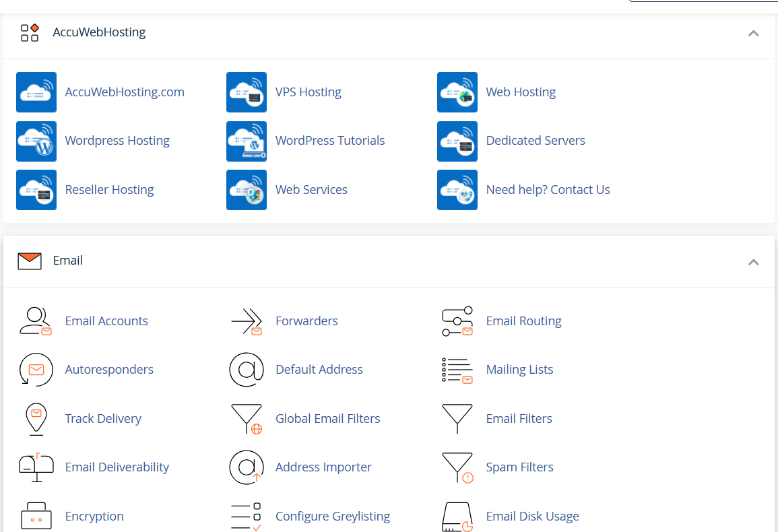
Task: Open the Wordpress Hosting link
Action: pos(117,141)
